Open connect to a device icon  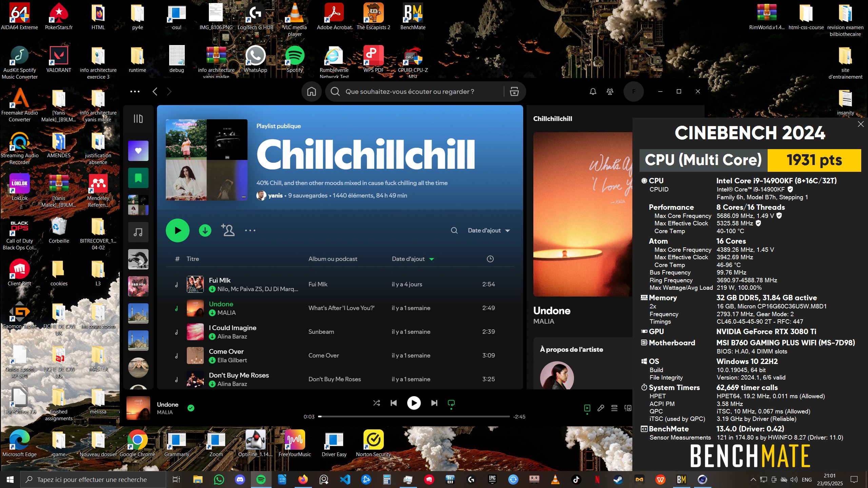pyautogui.click(x=628, y=408)
